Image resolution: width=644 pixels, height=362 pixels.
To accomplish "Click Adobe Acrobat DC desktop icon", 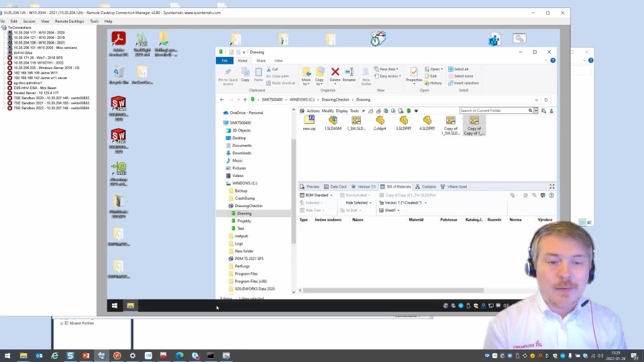I will pos(119,44).
